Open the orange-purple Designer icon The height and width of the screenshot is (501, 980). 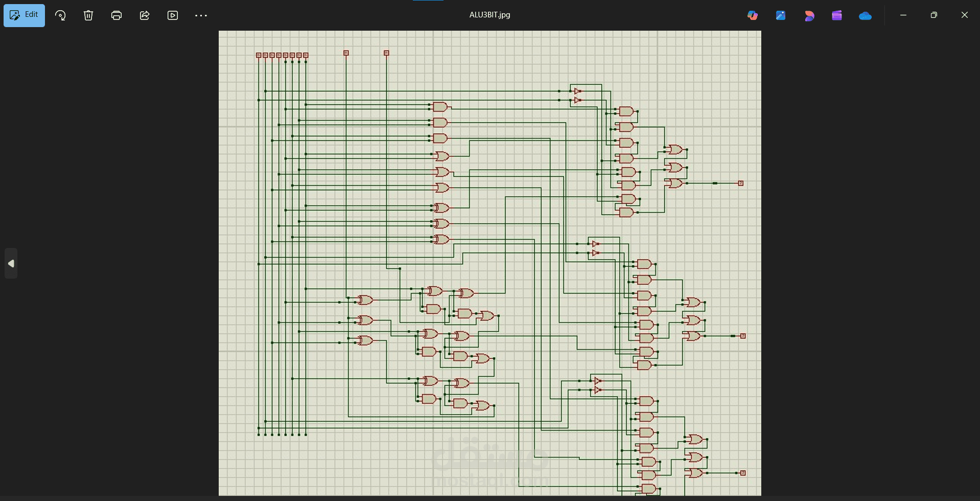809,15
